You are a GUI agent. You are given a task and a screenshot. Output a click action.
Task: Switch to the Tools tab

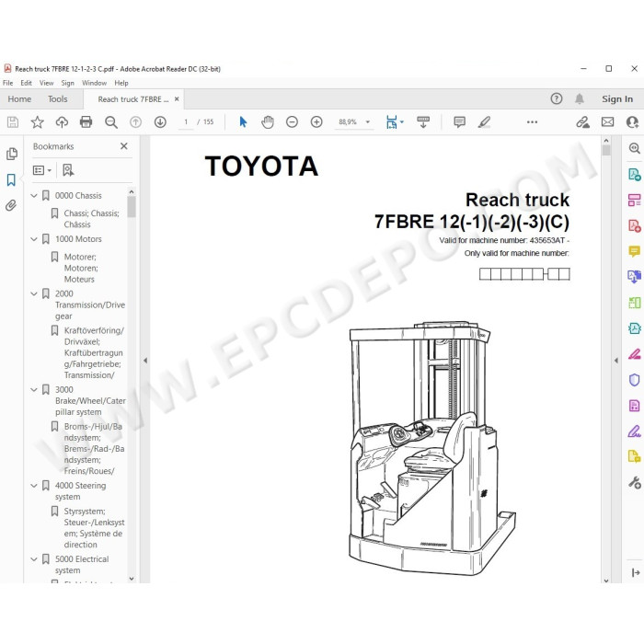point(57,99)
